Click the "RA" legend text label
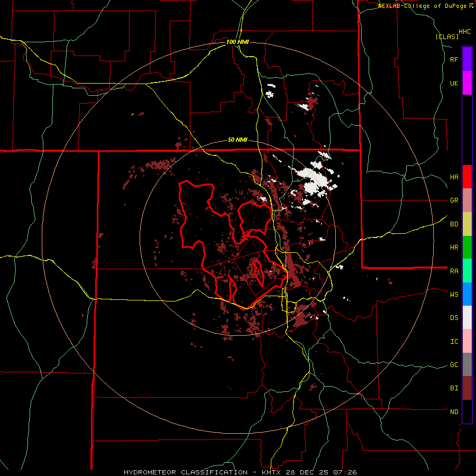 [x=454, y=271]
